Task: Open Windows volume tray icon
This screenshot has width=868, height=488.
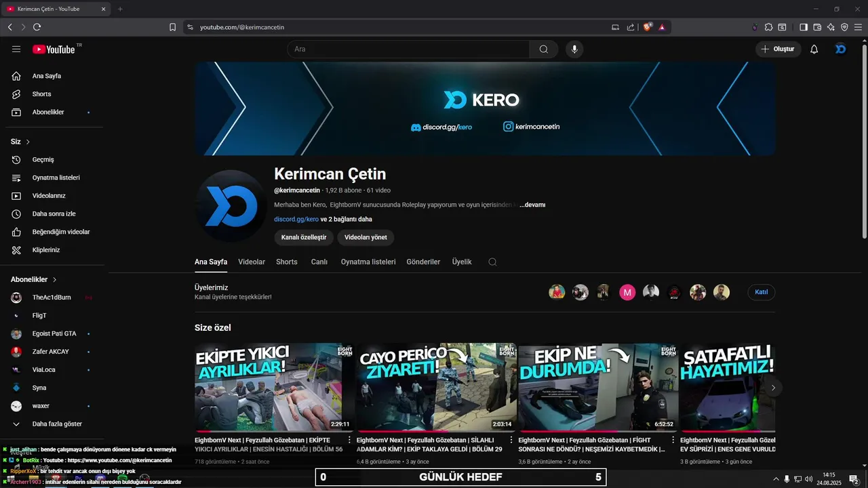Action: (x=808, y=479)
